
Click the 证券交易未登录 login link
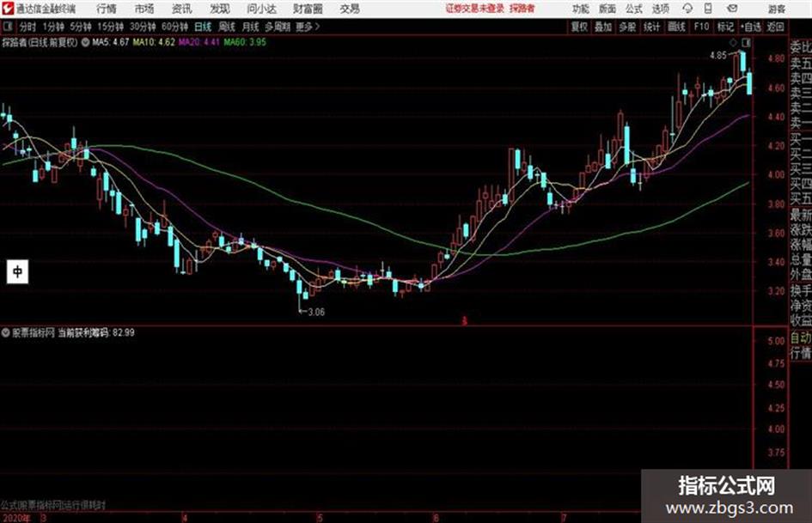pyautogui.click(x=475, y=9)
